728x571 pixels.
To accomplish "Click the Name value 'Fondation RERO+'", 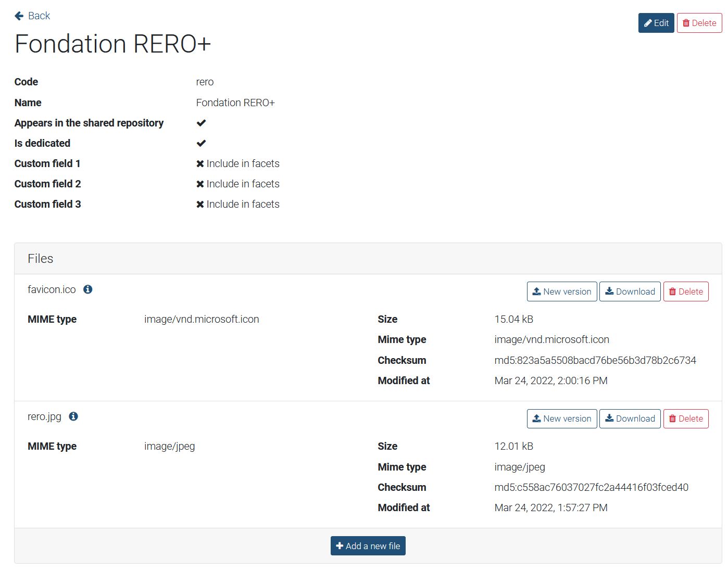I will click(235, 103).
